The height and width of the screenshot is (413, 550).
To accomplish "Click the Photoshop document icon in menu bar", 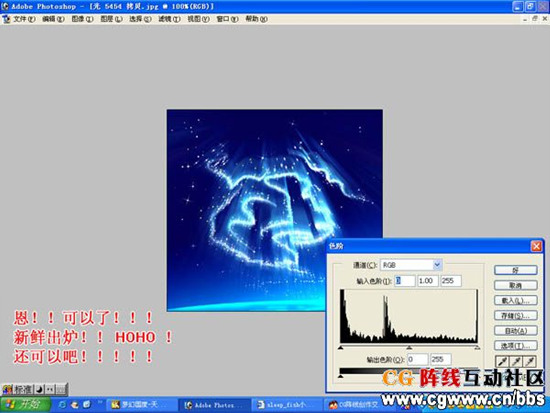I will coord(6,19).
